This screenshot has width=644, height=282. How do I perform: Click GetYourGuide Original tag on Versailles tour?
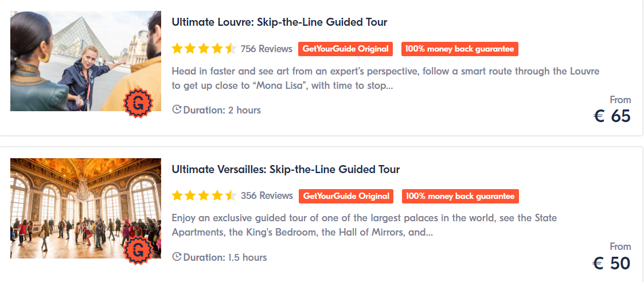346,196
